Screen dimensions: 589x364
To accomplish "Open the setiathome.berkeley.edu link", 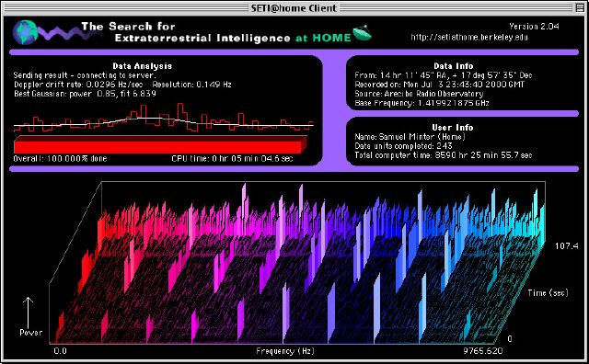I will click(x=469, y=37).
